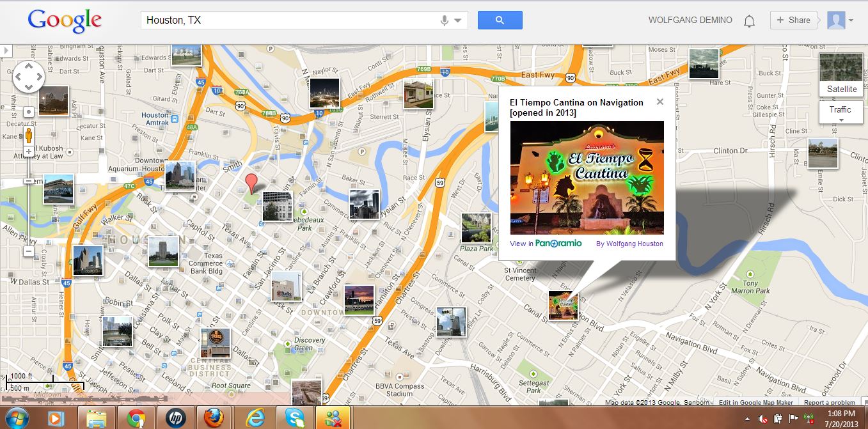Click the show my location button

28,112
